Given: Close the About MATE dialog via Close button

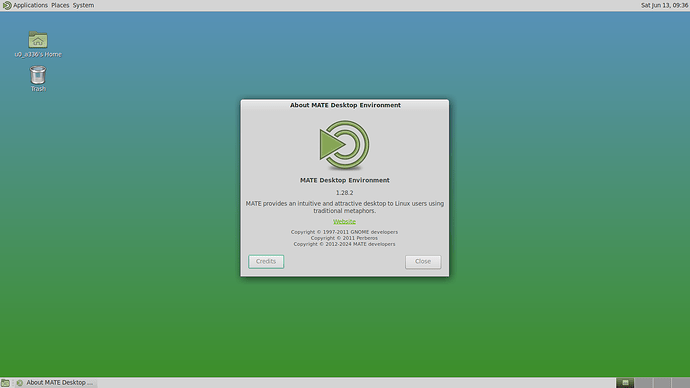Looking at the screenshot, I should 423,261.
